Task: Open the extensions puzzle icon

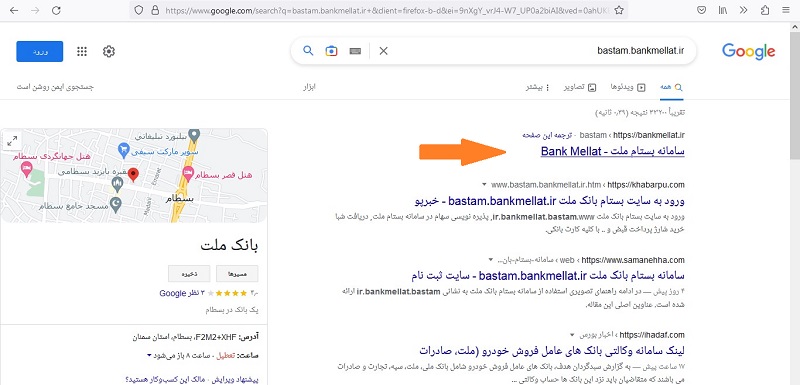Action: (x=765, y=10)
